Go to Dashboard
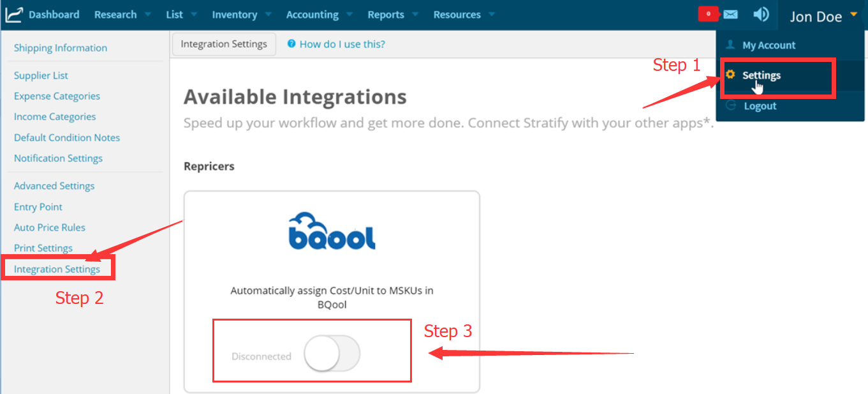Image resolution: width=868 pixels, height=394 pixels. [54, 14]
